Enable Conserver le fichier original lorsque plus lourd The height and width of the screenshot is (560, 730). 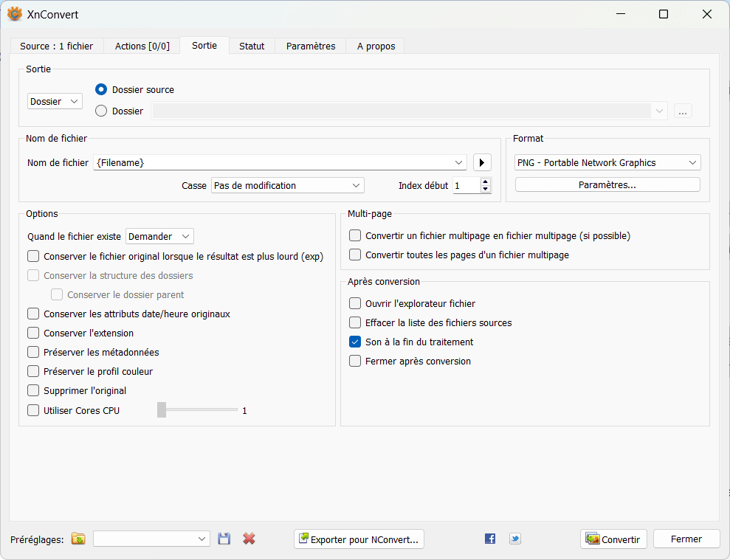[33, 256]
